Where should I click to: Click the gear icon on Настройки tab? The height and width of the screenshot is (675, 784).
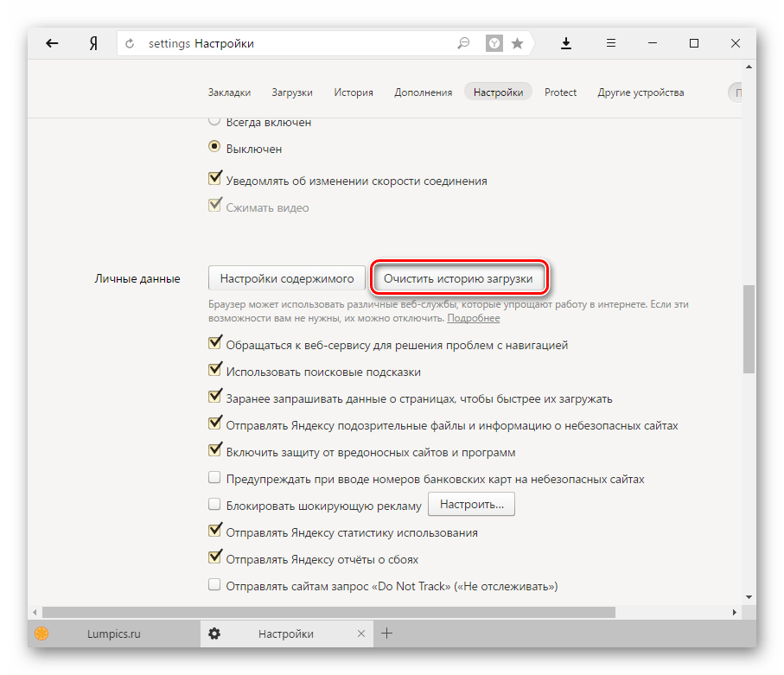pos(214,634)
